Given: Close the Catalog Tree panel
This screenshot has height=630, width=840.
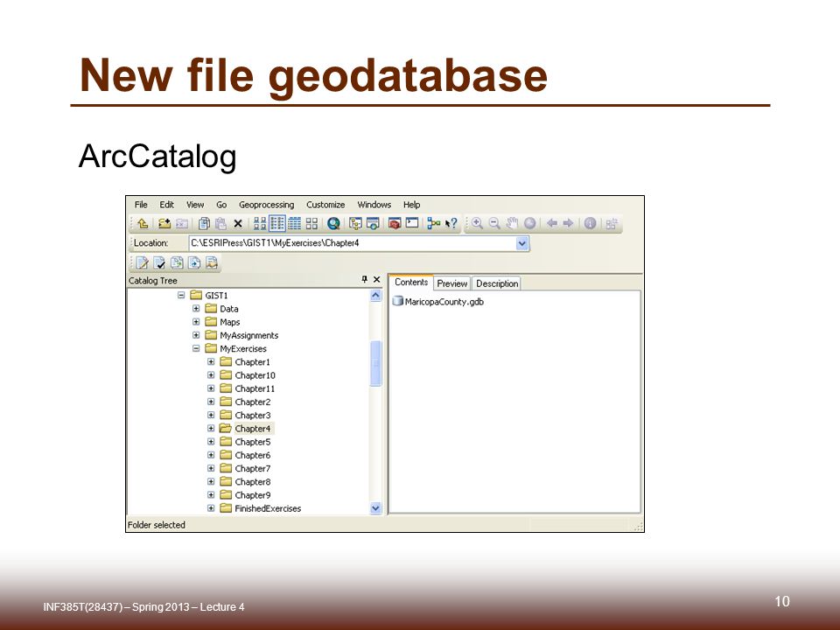Looking at the screenshot, I should [x=376, y=280].
